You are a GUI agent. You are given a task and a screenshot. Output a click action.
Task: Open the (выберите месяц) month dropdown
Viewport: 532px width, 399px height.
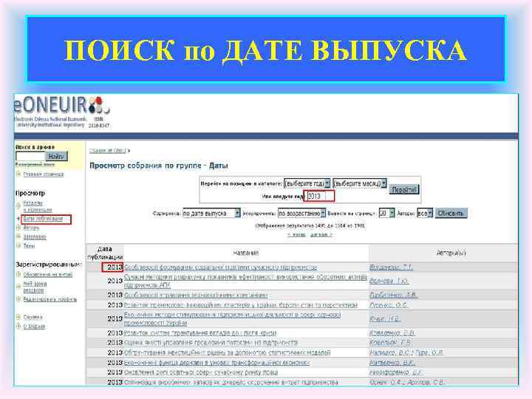click(360, 183)
